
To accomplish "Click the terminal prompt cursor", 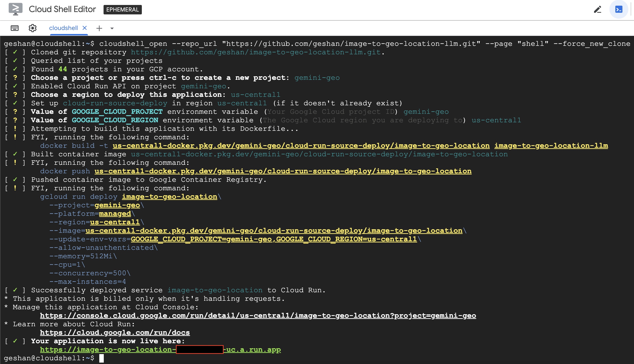I will pos(102,358).
